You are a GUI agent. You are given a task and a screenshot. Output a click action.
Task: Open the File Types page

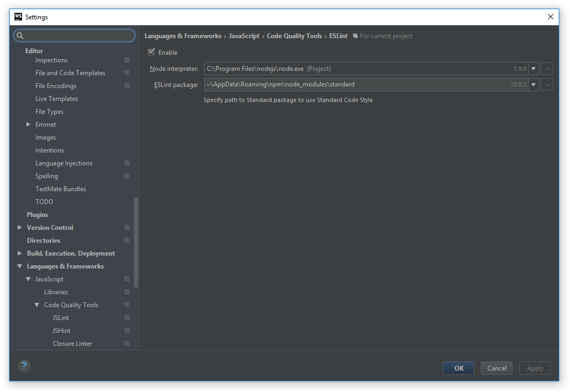49,112
